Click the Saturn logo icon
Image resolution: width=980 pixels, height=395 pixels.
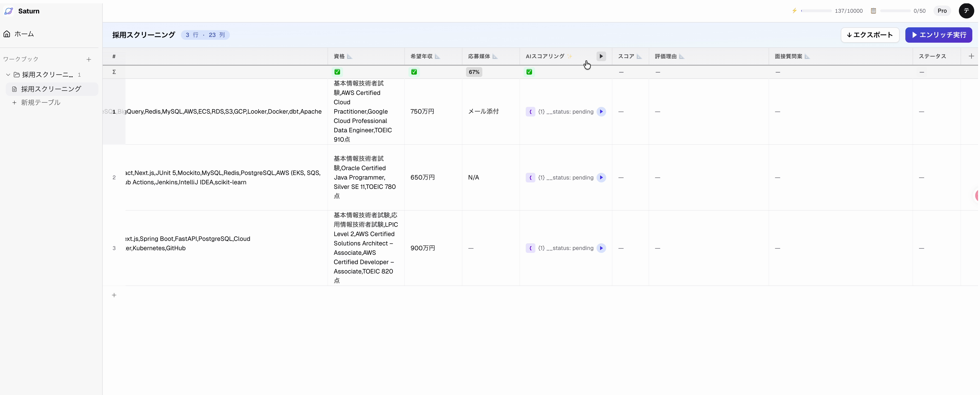(x=8, y=11)
